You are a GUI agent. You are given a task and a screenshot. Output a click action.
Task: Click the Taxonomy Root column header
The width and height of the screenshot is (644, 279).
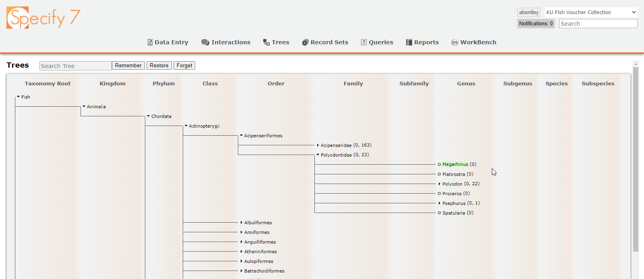pos(47,84)
